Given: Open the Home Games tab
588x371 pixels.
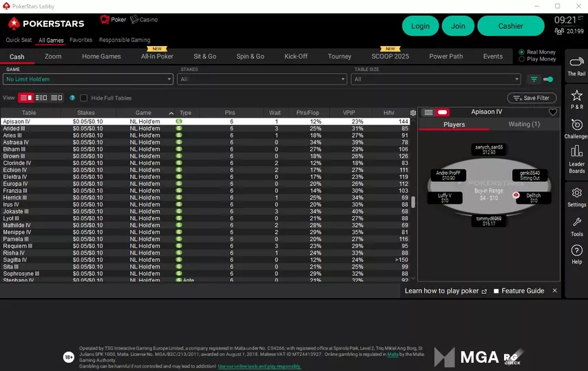Looking at the screenshot, I should coord(101,56).
